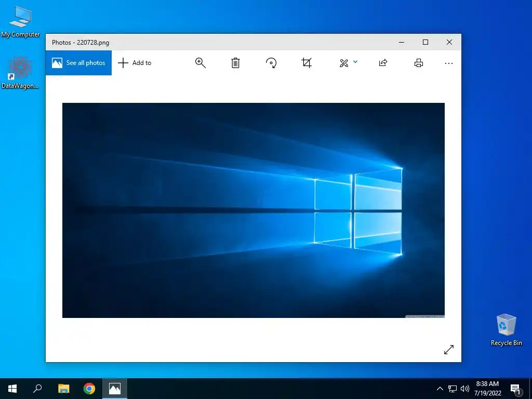The height and width of the screenshot is (399, 532).
Task: Maximize the Photos window
Action: pos(425,42)
